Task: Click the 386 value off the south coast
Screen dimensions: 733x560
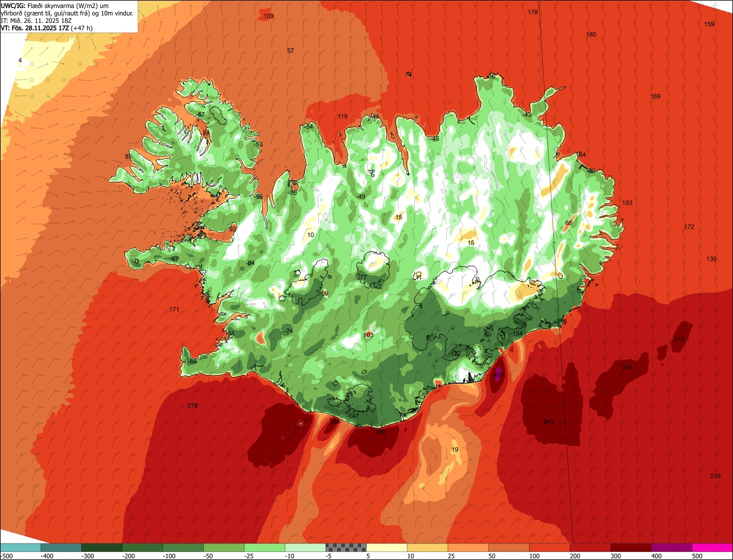Action: pos(380,432)
